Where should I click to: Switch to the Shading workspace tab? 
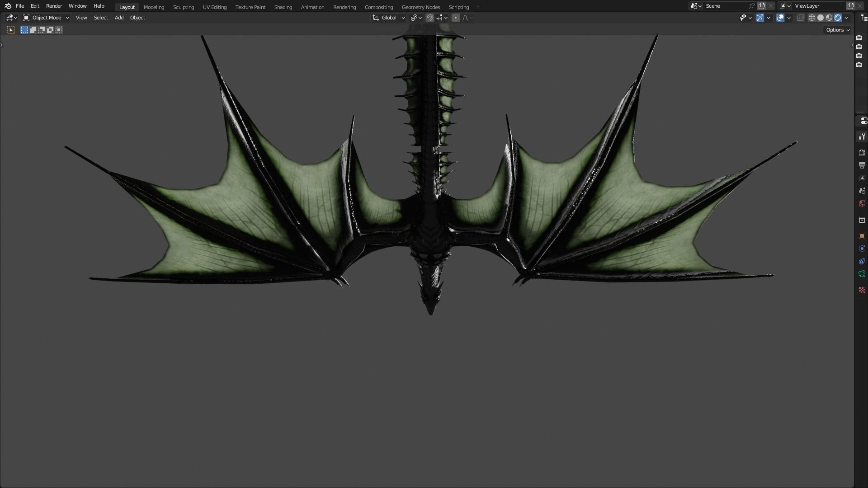283,7
